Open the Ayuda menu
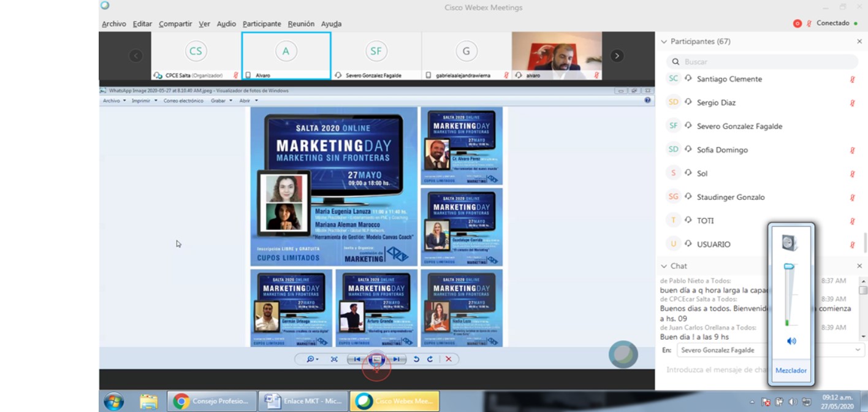The height and width of the screenshot is (412, 868). coord(331,24)
